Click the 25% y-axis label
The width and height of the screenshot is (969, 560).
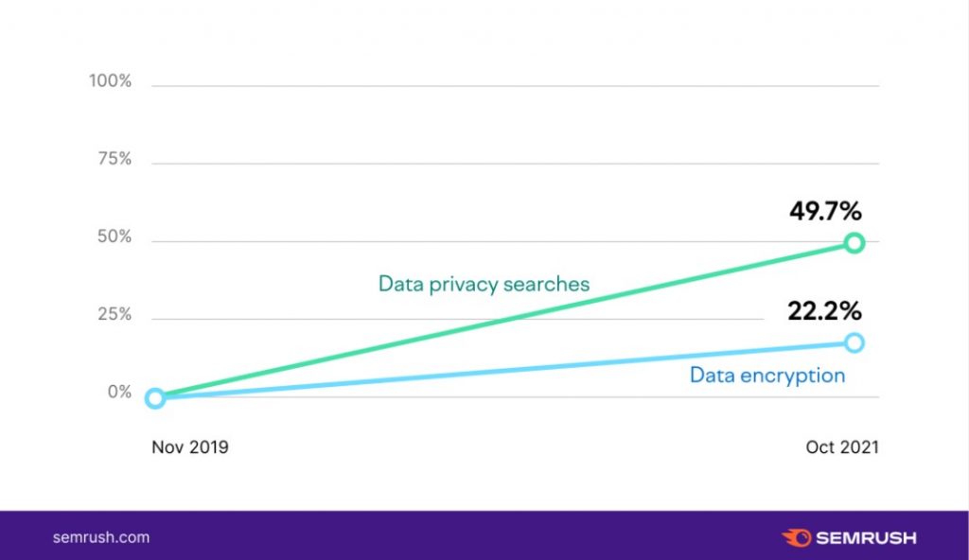pos(114,314)
